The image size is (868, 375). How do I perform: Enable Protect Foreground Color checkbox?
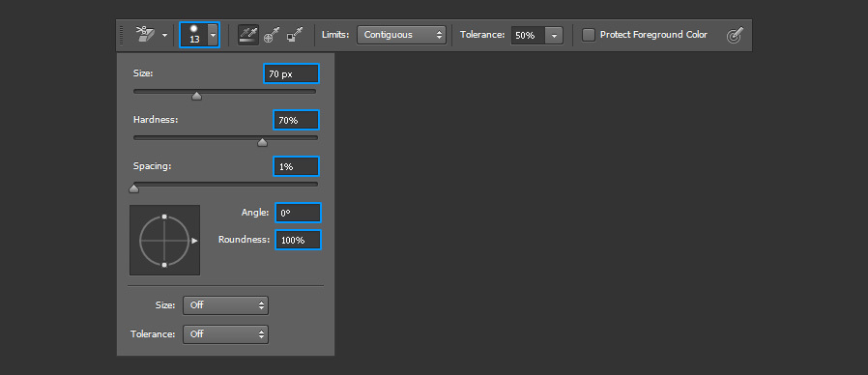click(x=589, y=35)
